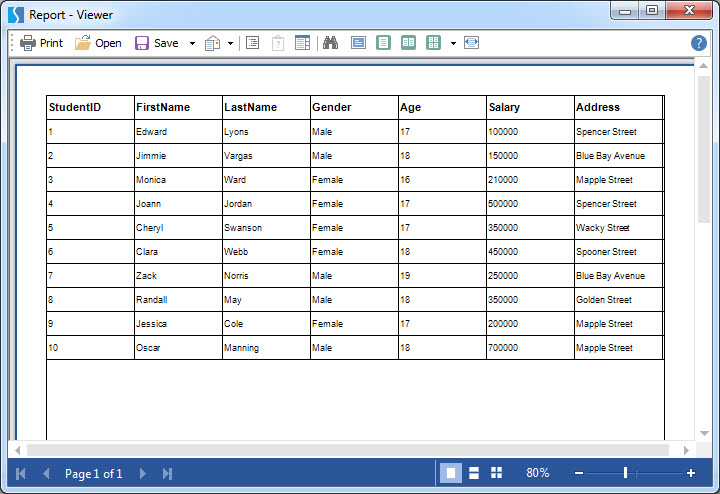The image size is (720, 494).
Task: Click the Address column header
Action: point(619,107)
